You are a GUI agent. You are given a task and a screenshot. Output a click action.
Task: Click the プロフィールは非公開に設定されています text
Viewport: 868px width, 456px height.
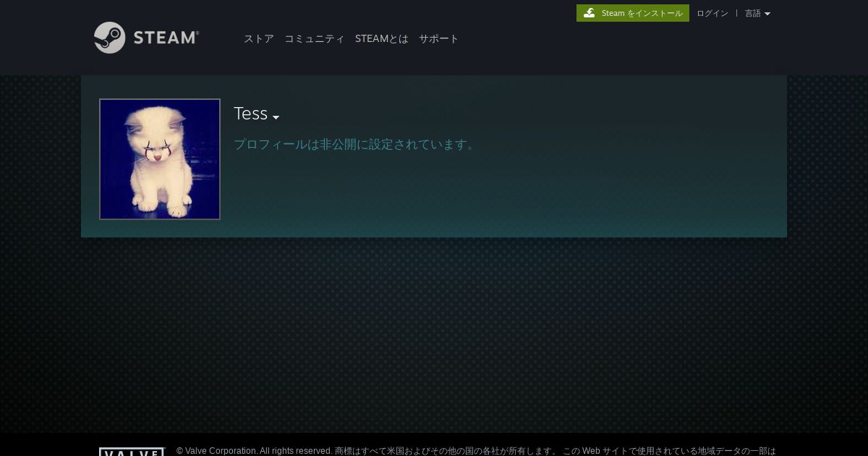tap(355, 144)
